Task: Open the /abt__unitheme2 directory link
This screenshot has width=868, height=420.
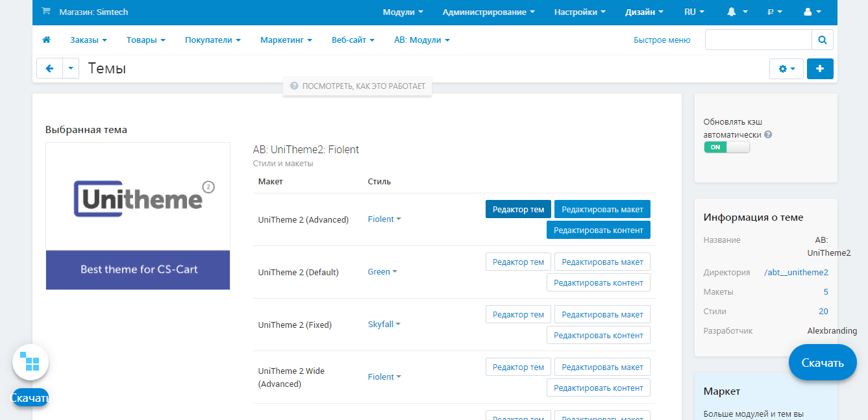Action: [x=797, y=273]
